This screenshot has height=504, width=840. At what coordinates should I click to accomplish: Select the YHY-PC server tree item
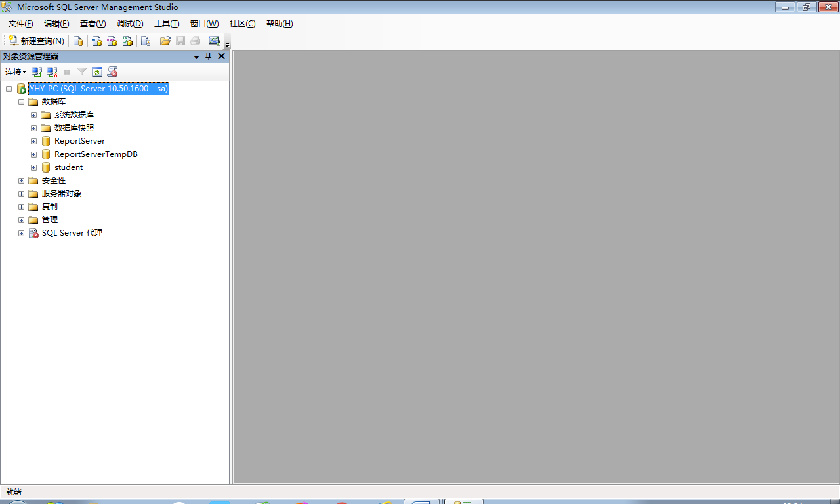[x=98, y=89]
